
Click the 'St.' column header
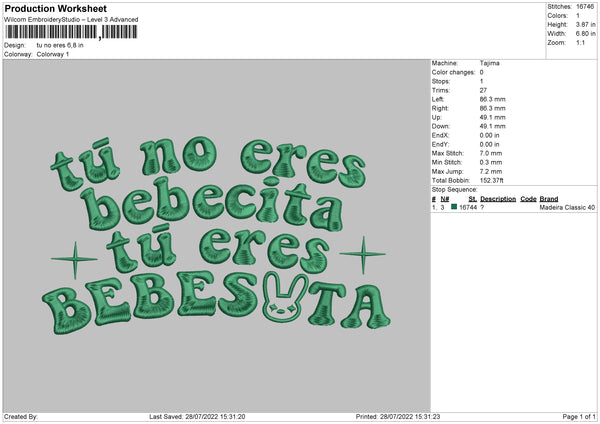(473, 199)
